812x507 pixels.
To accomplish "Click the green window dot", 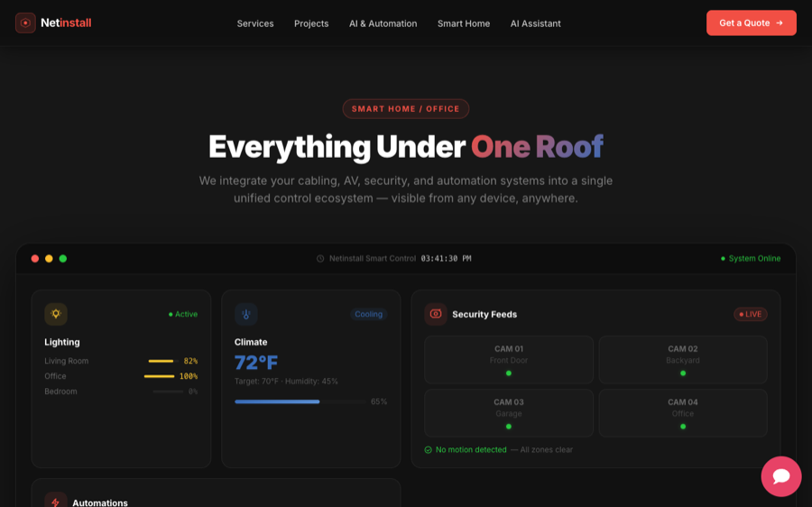I will (x=62, y=258).
